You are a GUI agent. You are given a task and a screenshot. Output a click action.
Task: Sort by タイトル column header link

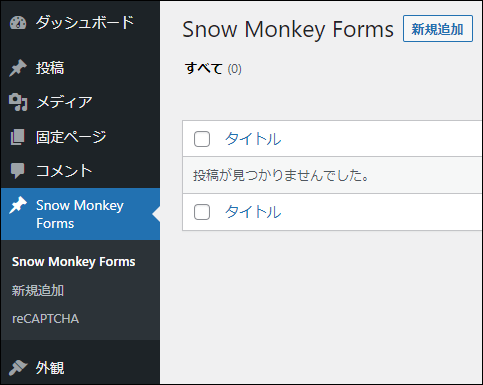point(253,139)
